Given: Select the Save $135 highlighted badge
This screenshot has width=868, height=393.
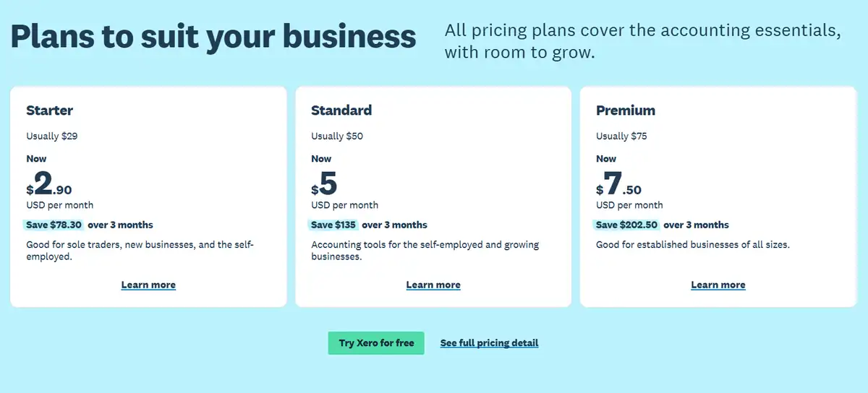Looking at the screenshot, I should tap(332, 225).
